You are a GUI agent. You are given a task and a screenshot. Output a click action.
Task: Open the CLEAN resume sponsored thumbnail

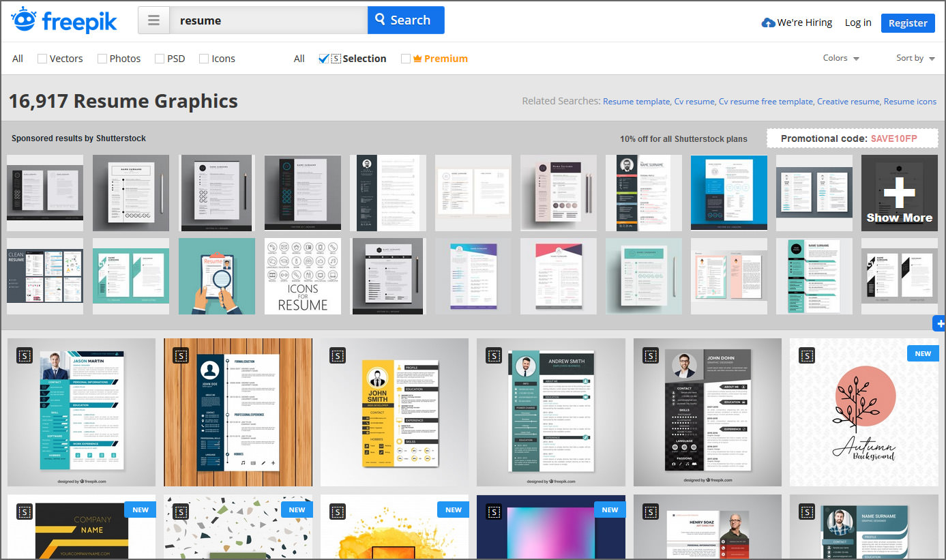point(45,276)
